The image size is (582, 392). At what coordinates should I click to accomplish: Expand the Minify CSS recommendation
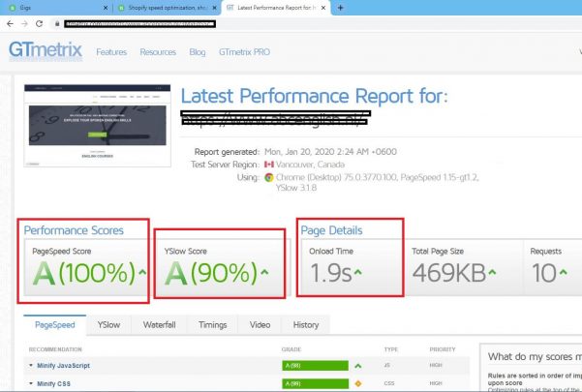tap(54, 384)
